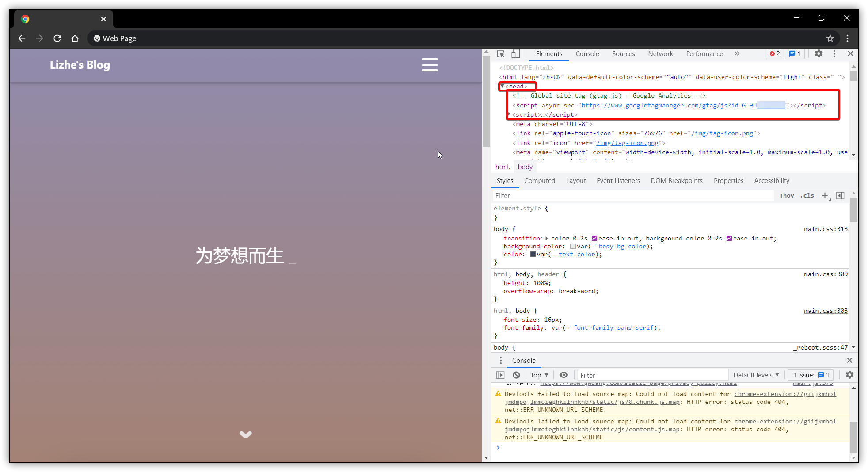Viewport: 868px width, 472px height.
Task: Toggle element state with :hov
Action: tap(787, 195)
